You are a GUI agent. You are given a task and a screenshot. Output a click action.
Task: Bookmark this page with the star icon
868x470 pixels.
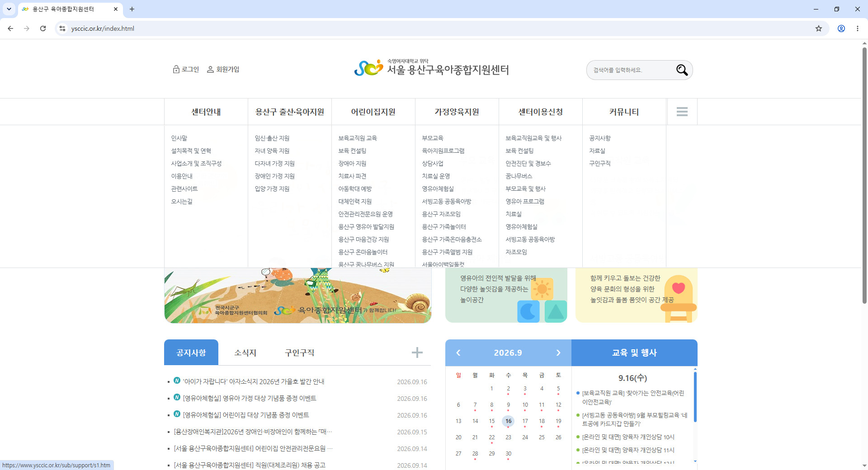819,28
